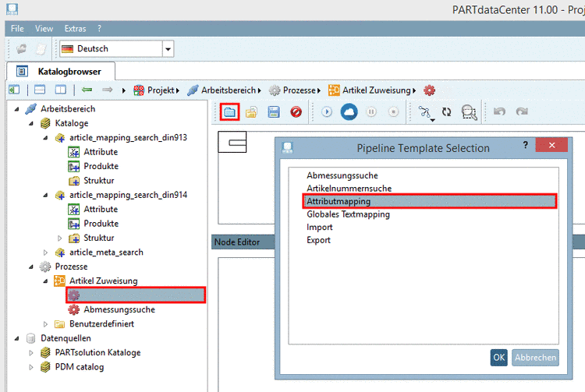Select Attributmapping template
The image size is (585, 392).
click(430, 201)
